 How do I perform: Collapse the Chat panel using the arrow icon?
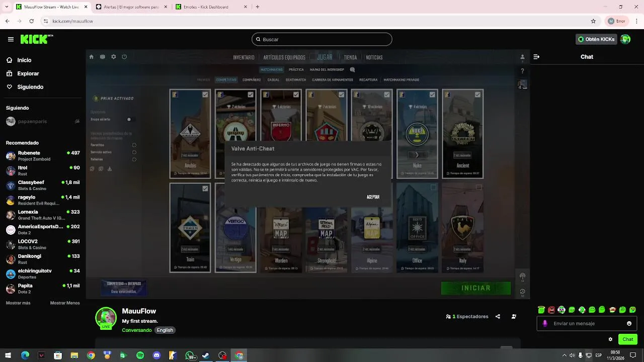pyautogui.click(x=536, y=57)
